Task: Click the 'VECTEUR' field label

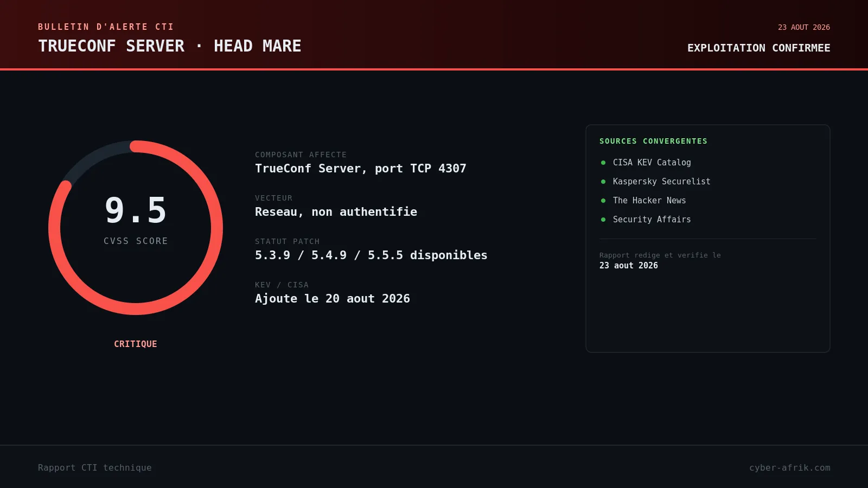Action: [273, 198]
